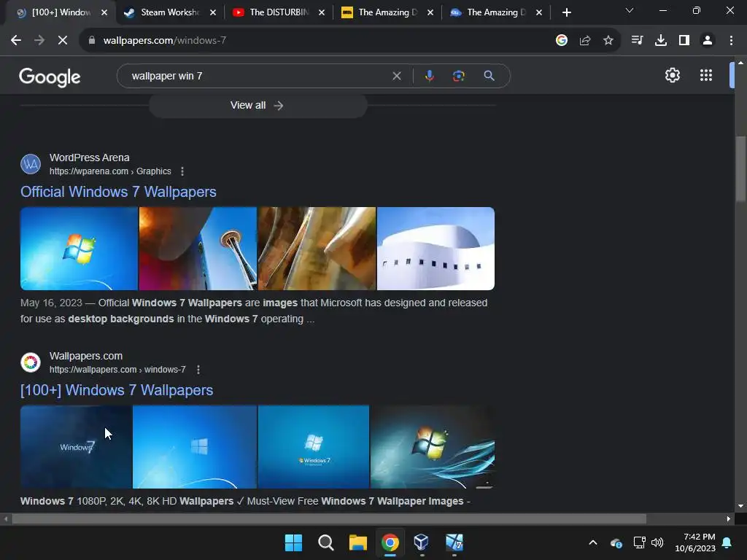
Task: Click the site lock icon in address bar
Action: pos(92,41)
